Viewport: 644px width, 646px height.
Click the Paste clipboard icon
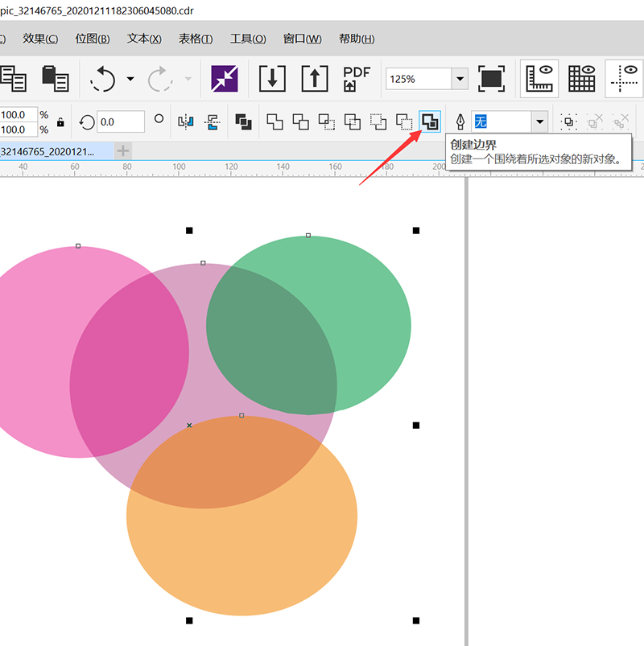click(x=55, y=79)
